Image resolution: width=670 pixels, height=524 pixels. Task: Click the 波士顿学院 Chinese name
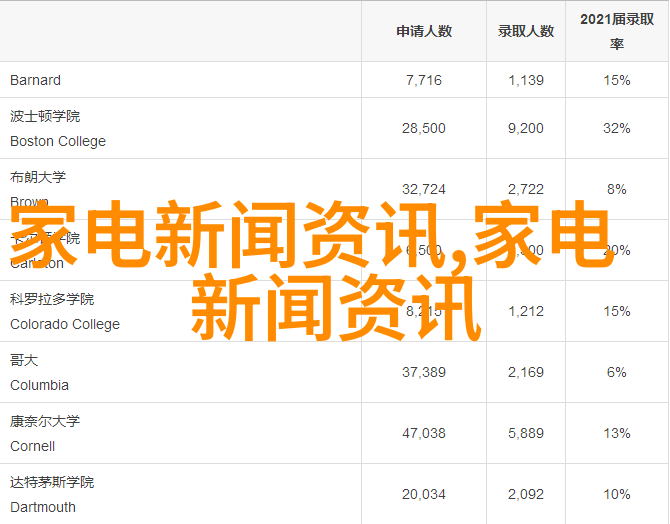point(45,116)
